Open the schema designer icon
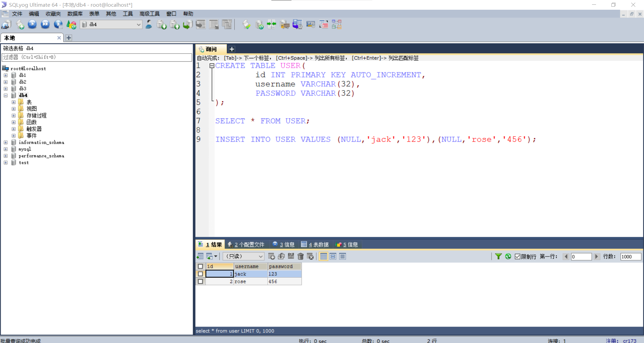 tap(337, 24)
